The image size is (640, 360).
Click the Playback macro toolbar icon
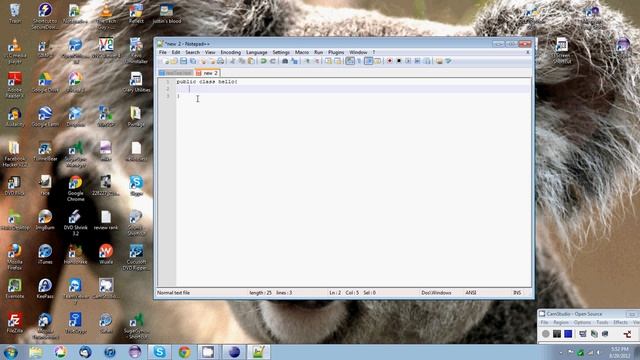point(408,61)
